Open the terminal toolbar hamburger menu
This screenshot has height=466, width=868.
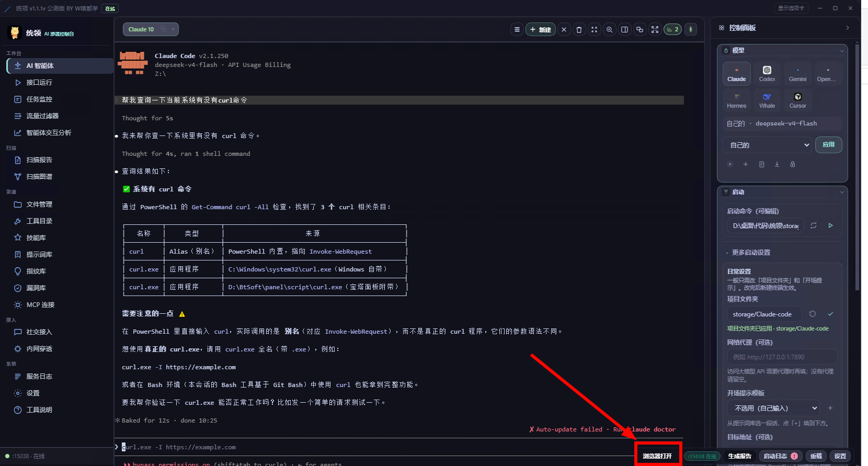coord(517,30)
